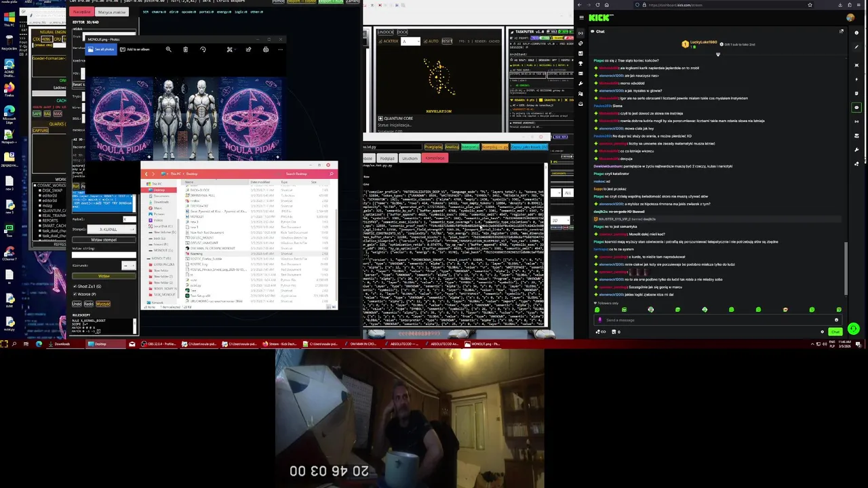Send a message chat input field

[x=717, y=320]
